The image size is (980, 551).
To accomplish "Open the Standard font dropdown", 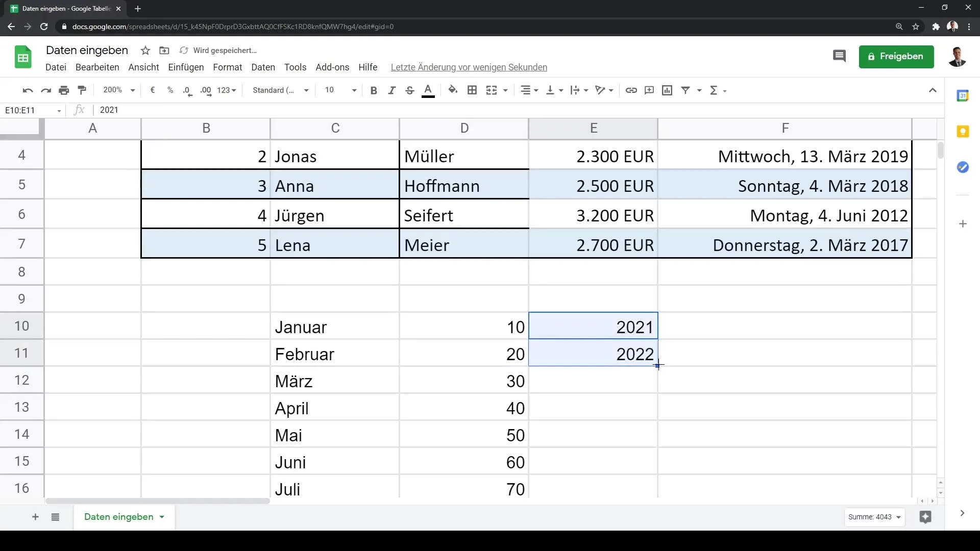I will pyautogui.click(x=281, y=90).
